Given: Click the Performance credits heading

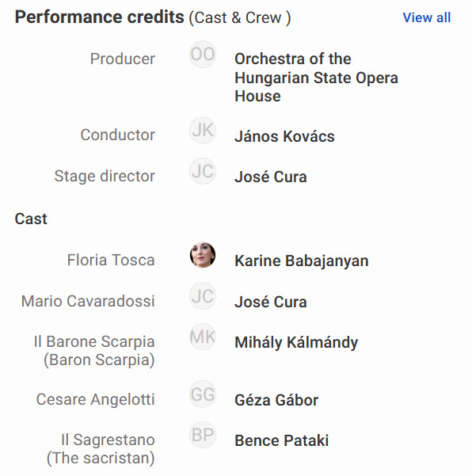Looking at the screenshot, I should coord(99,17).
